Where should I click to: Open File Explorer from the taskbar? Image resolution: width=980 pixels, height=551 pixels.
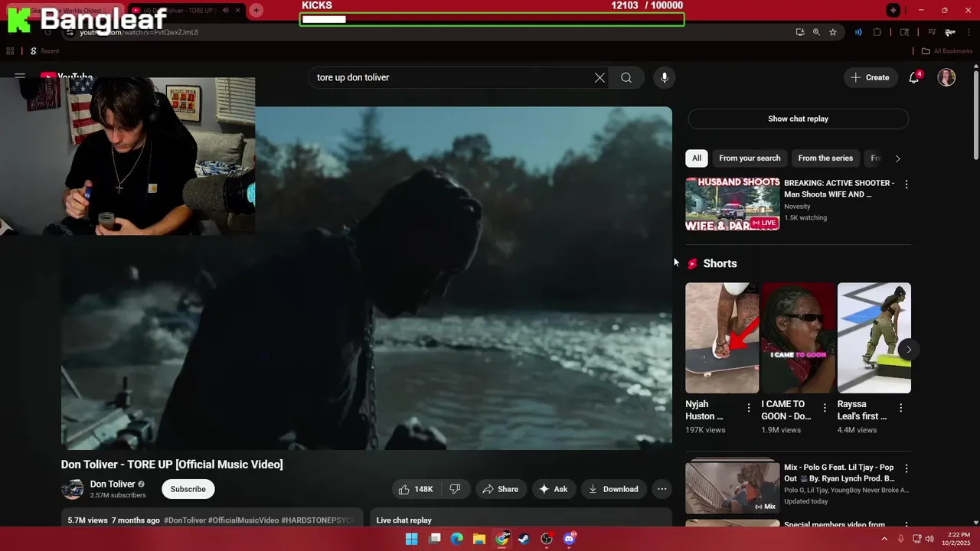(479, 539)
